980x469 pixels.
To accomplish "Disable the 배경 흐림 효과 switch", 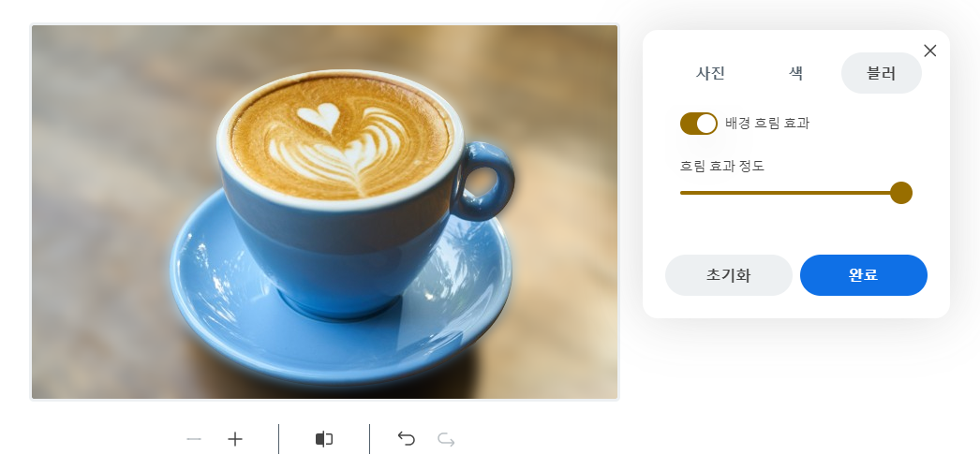I will click(x=699, y=124).
